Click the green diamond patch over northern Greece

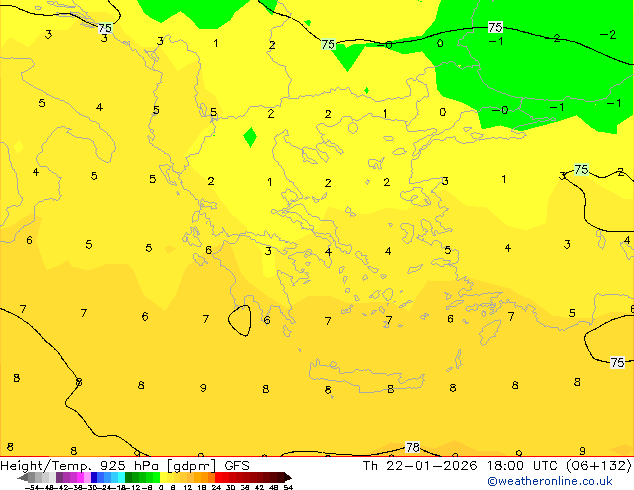[250, 137]
